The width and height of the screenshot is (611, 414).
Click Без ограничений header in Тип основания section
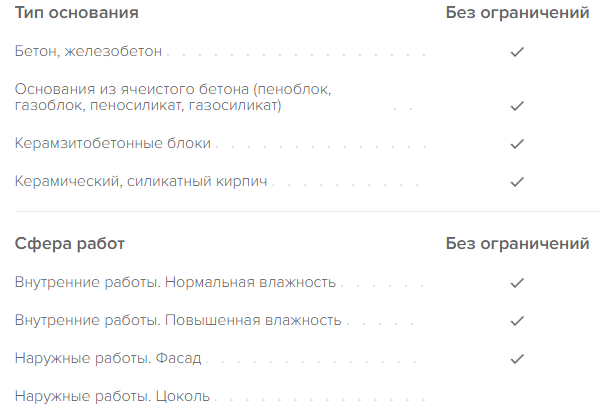517,14
